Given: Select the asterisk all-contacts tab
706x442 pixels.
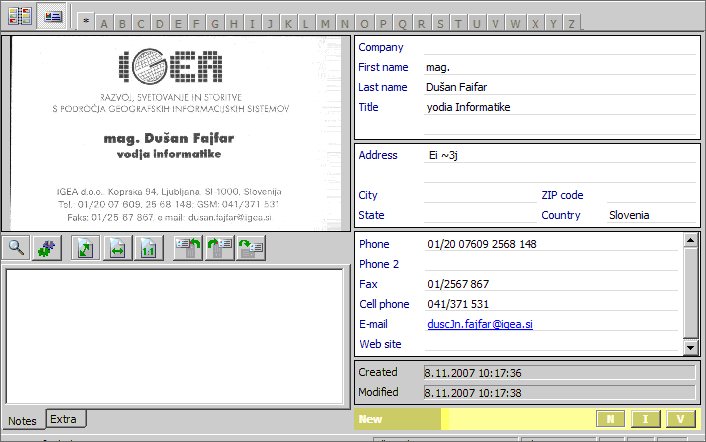Looking at the screenshot, I should (87, 23).
